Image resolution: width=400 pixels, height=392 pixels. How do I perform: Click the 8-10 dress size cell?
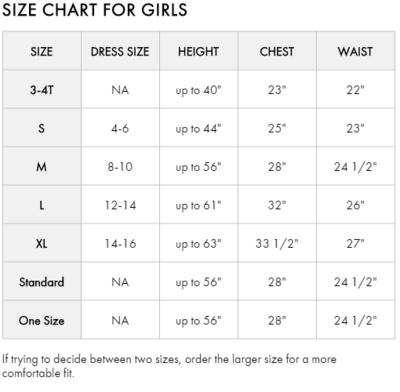[x=120, y=167]
